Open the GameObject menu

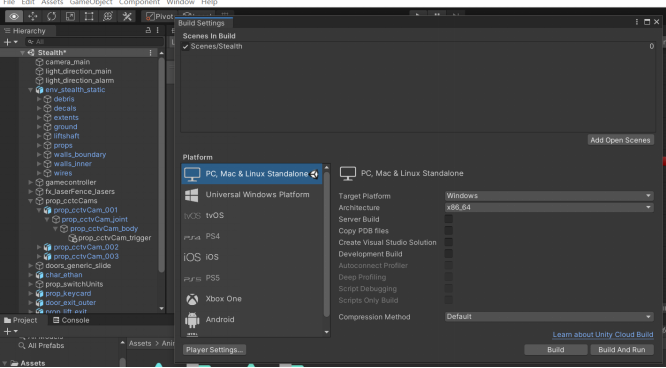pyautogui.click(x=91, y=3)
